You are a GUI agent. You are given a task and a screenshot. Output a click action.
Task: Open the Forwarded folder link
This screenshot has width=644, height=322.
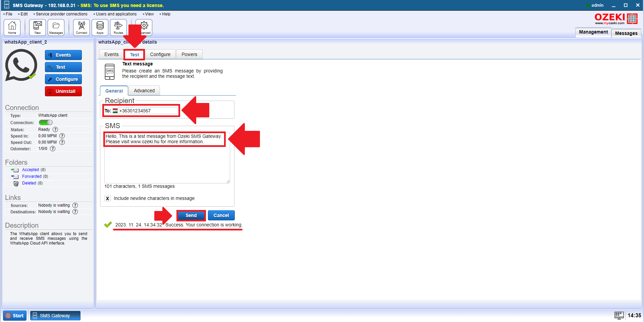[32, 176]
